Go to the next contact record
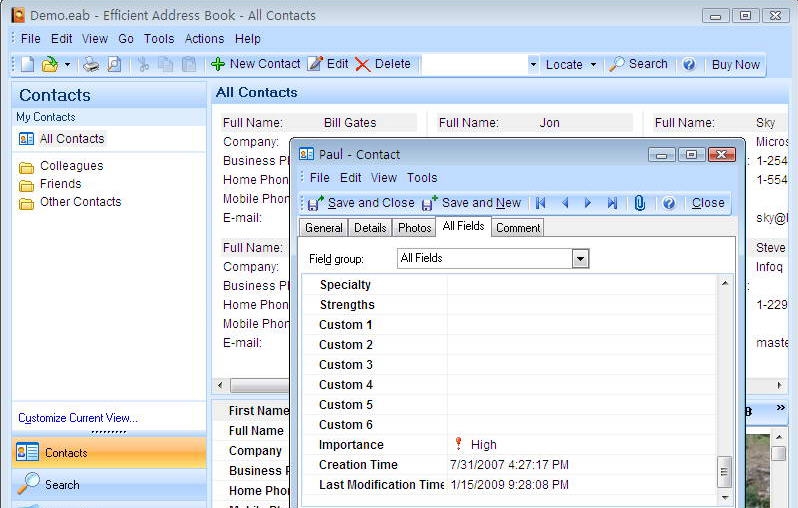This screenshot has height=508, width=798. [588, 203]
